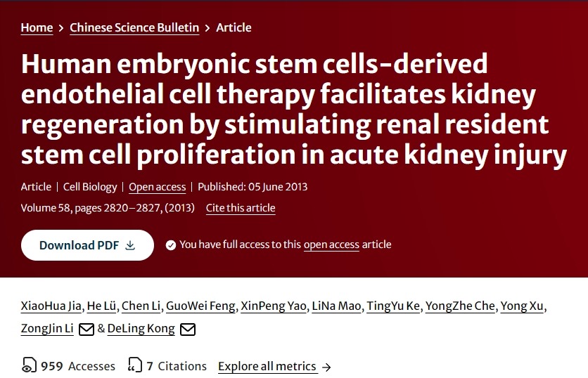Viewport: 588px width, 378px height.
Task: Download PDF of the article
Action: pyautogui.click(x=87, y=245)
